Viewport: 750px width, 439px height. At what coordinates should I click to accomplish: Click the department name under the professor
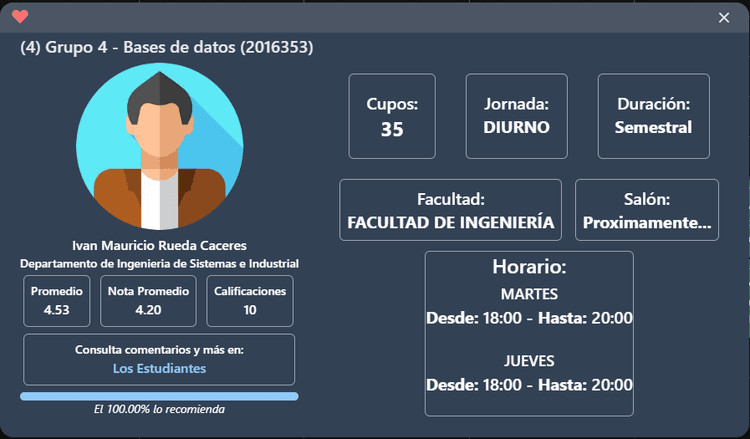(x=159, y=263)
